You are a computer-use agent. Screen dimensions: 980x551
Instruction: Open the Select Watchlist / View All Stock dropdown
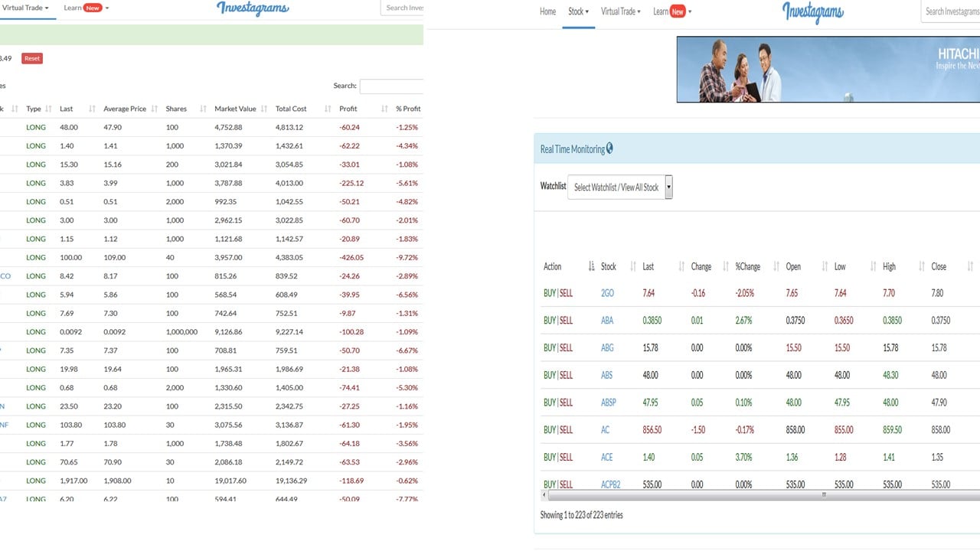point(620,187)
